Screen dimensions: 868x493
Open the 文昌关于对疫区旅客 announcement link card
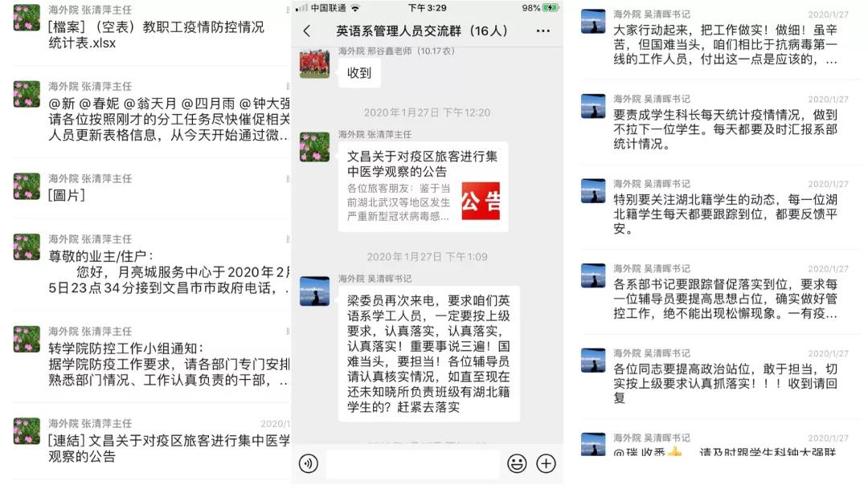(x=423, y=186)
